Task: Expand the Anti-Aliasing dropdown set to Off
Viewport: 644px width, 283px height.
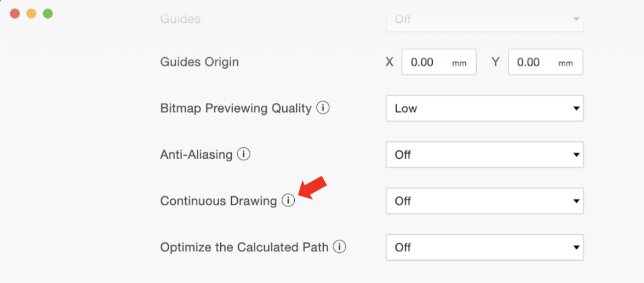Action: pyautogui.click(x=485, y=155)
